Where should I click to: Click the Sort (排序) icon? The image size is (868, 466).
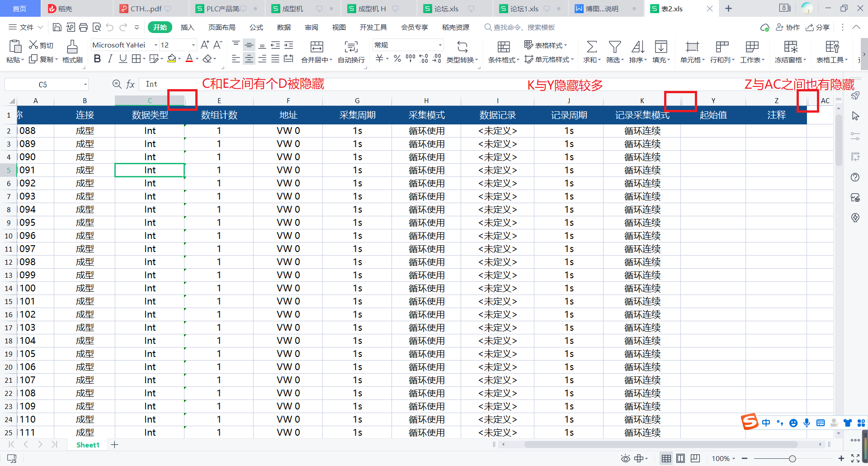pos(637,47)
